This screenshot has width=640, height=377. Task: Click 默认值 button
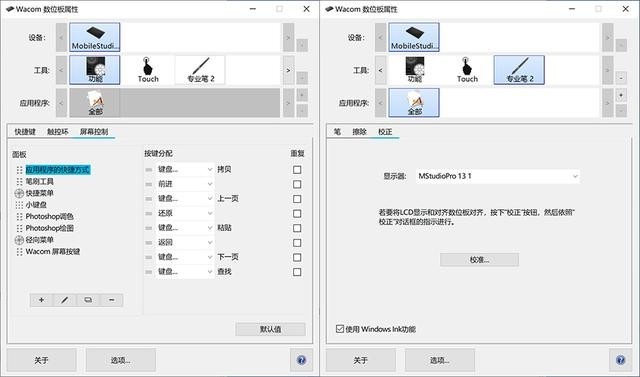click(x=270, y=329)
